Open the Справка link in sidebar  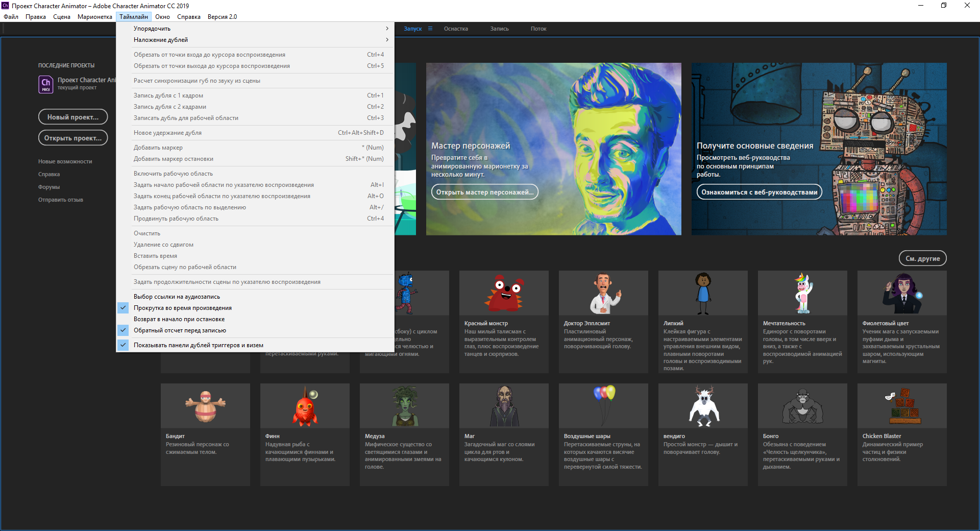click(x=49, y=175)
